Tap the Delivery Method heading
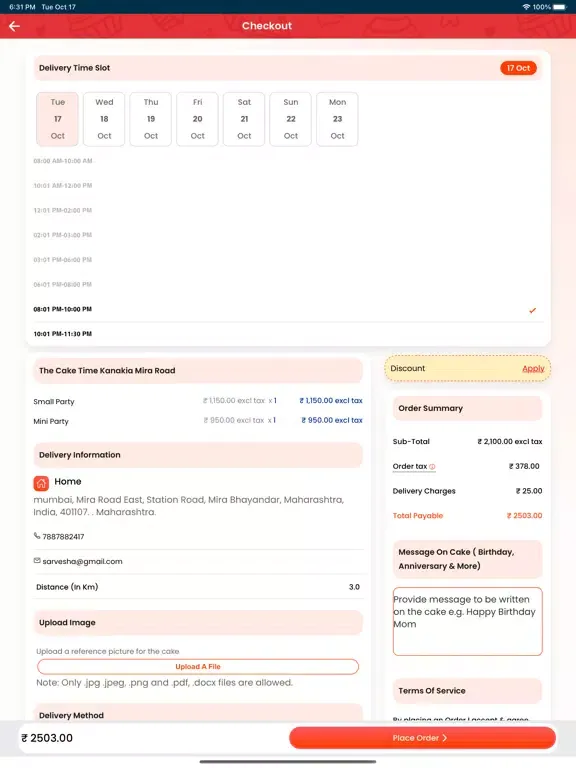Viewport: 576px width, 768px height. pyautogui.click(x=72, y=716)
